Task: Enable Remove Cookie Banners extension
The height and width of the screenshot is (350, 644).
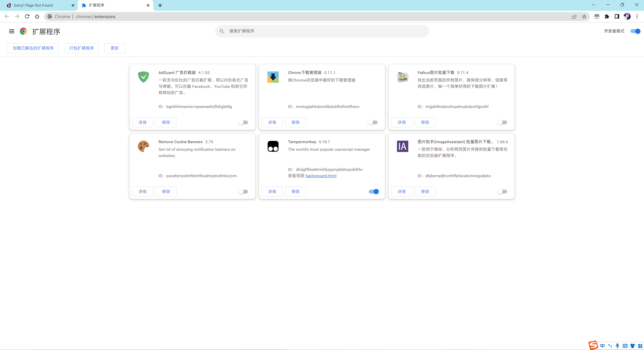Action: pyautogui.click(x=243, y=191)
